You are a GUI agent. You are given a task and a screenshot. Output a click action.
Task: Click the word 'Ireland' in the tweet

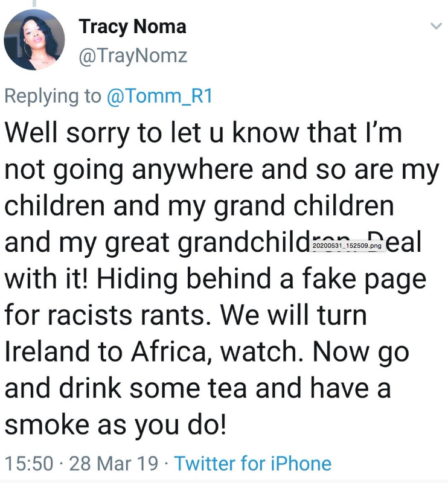(47, 351)
